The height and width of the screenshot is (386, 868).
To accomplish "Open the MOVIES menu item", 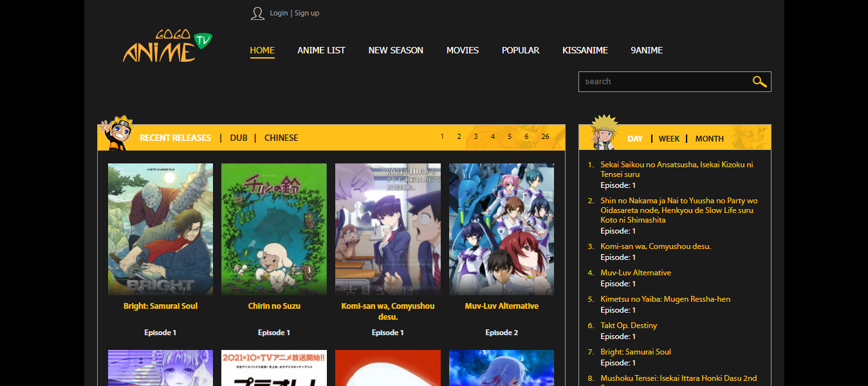I will [463, 50].
